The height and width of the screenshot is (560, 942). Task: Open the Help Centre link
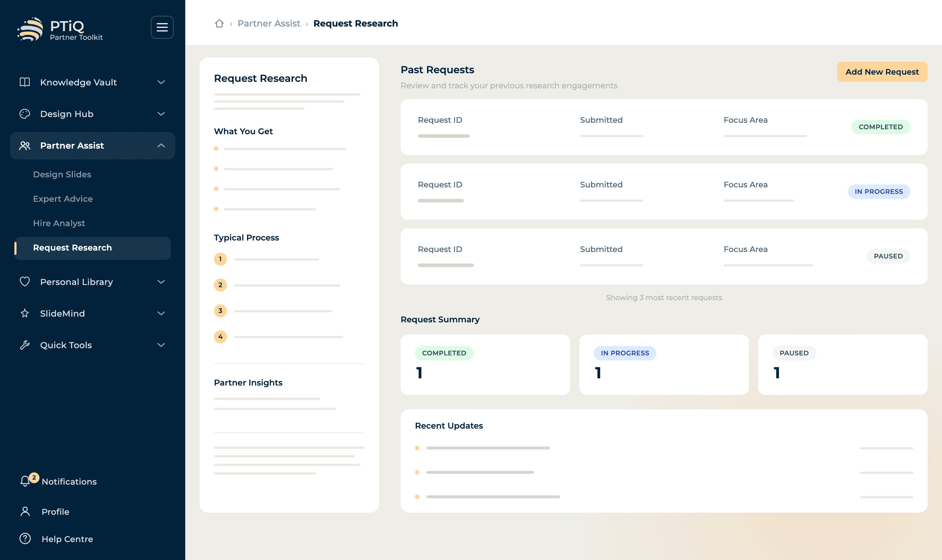coord(67,539)
